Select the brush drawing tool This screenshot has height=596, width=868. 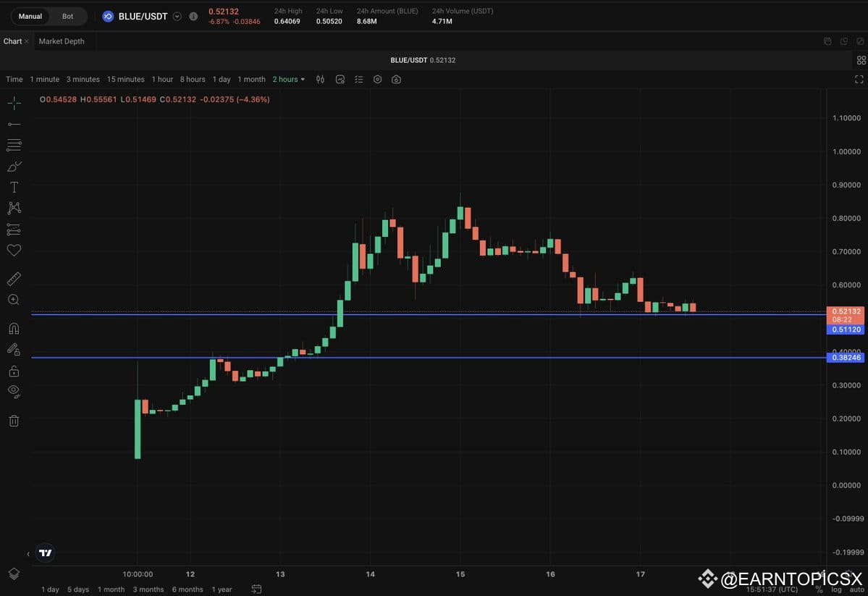(14, 166)
